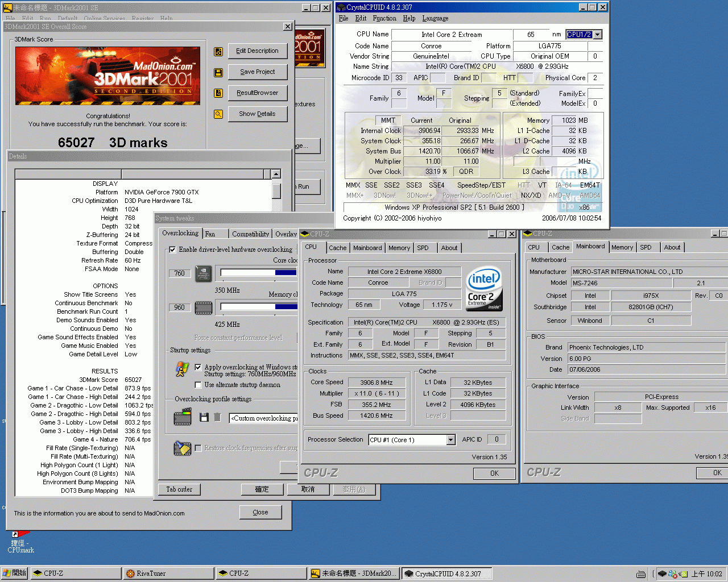This screenshot has height=582, width=728.
Task: Switch to the Fan tab in System tweaks
Action: coord(215,234)
